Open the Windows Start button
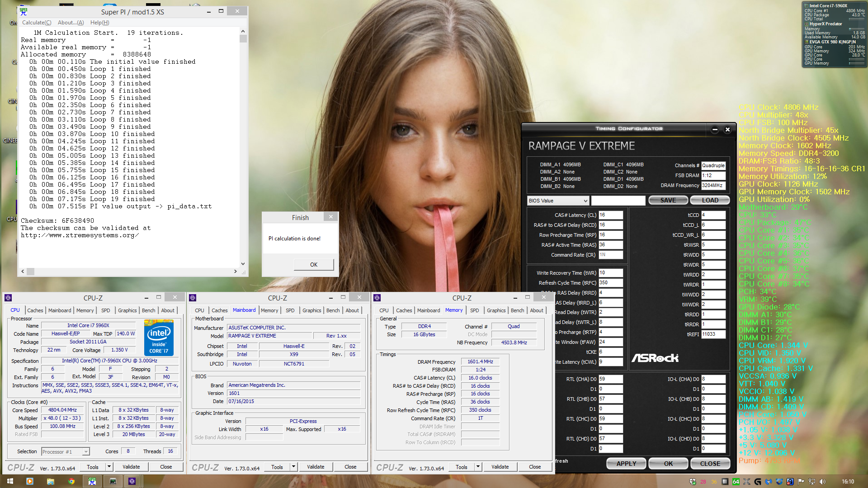Screen dimensions: 868x488 (10, 481)
